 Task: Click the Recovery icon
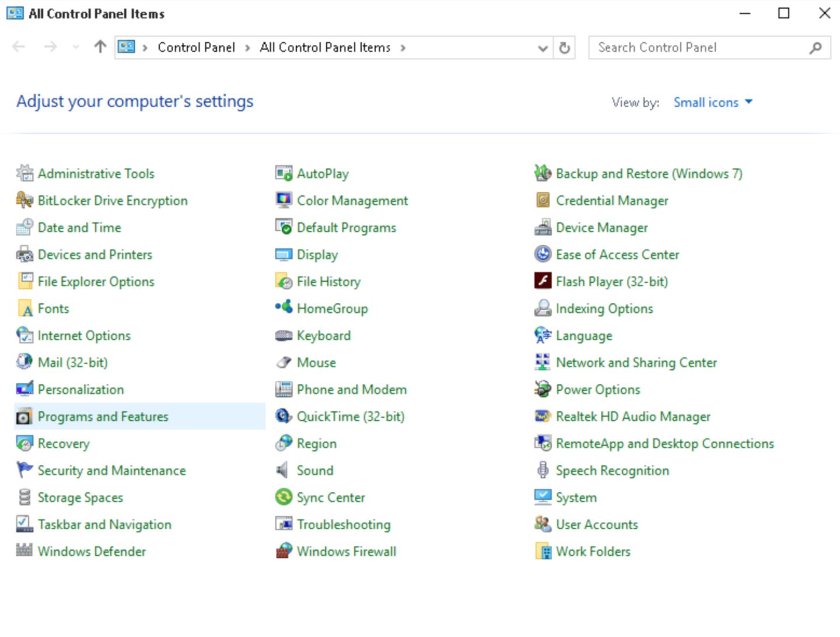pos(24,443)
